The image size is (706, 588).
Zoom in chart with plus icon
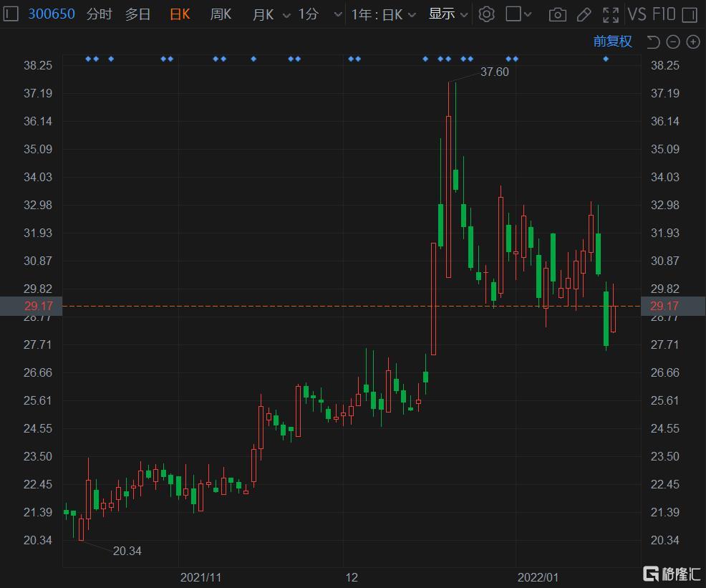pyautogui.click(x=693, y=42)
